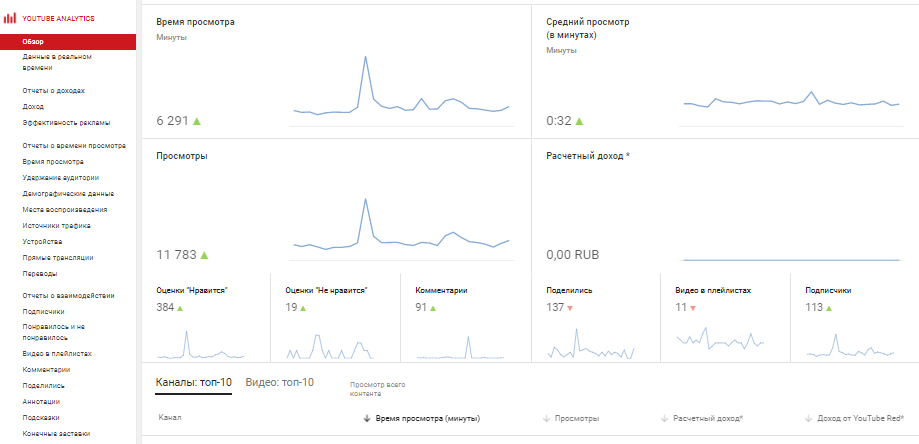Click green up arrow beside 6 291
The height and width of the screenshot is (444, 919).
(x=197, y=121)
